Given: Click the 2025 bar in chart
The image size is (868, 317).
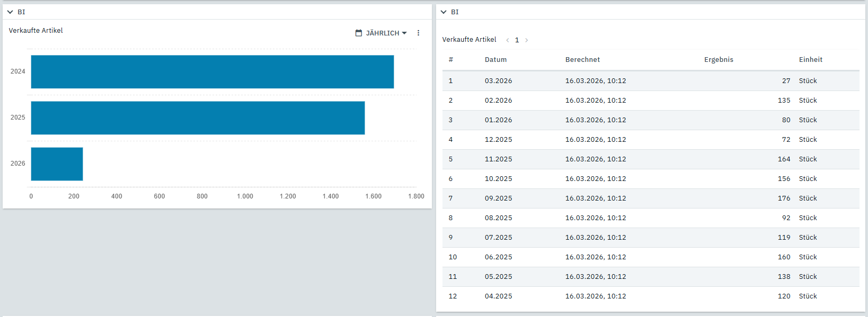Looking at the screenshot, I should pyautogui.click(x=198, y=117).
